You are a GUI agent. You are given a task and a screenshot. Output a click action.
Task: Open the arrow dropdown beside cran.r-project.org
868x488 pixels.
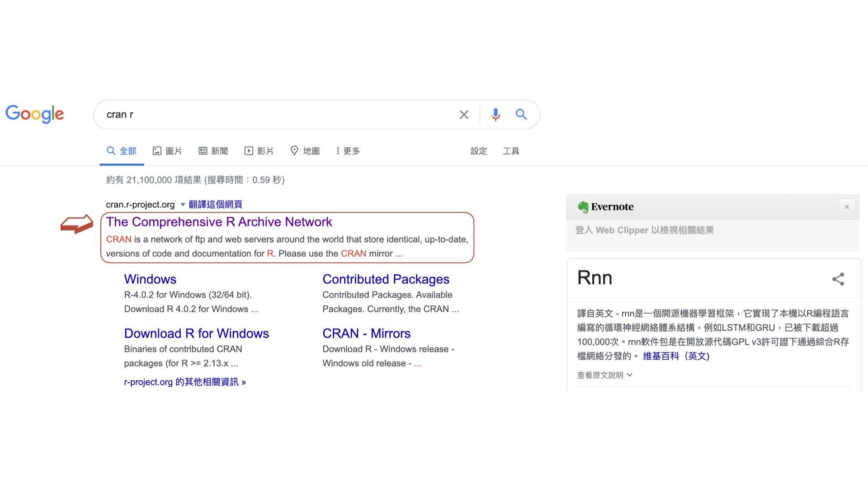click(x=183, y=205)
